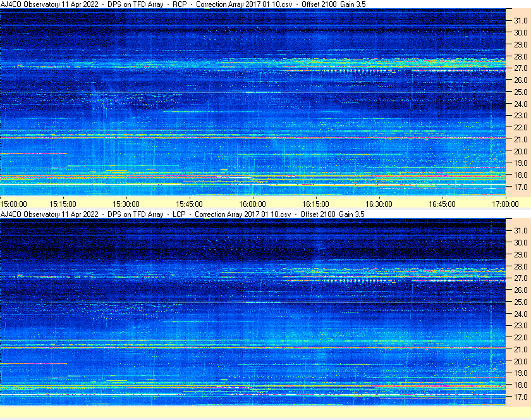Viewport: 531px width, 420px height.
Task: Click 31.0 frequency label on RCP plot
Action: coord(521,21)
